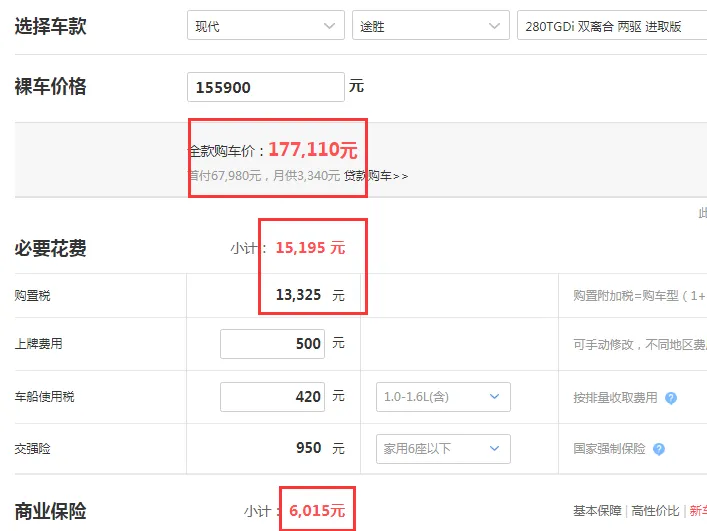Viewport: 707px width, 531px height.
Task: Click the 上牌费用 input field showing 500
Action: pyautogui.click(x=272, y=344)
